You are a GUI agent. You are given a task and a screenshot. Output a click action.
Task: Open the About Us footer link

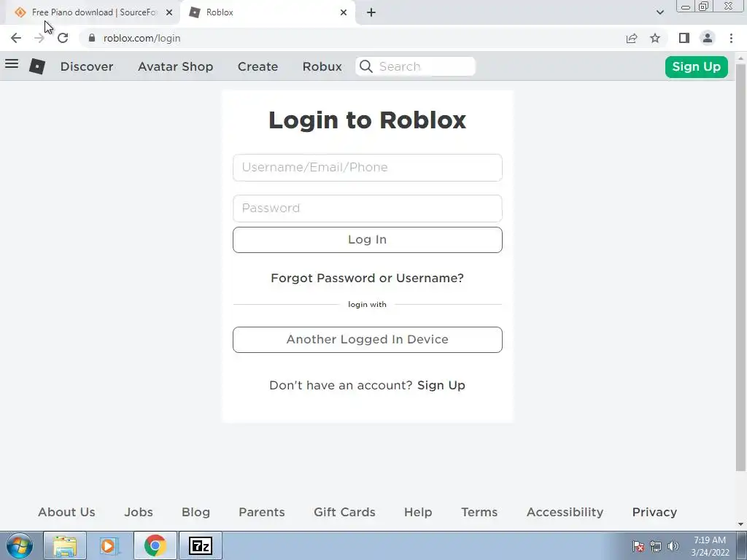pyautogui.click(x=66, y=512)
